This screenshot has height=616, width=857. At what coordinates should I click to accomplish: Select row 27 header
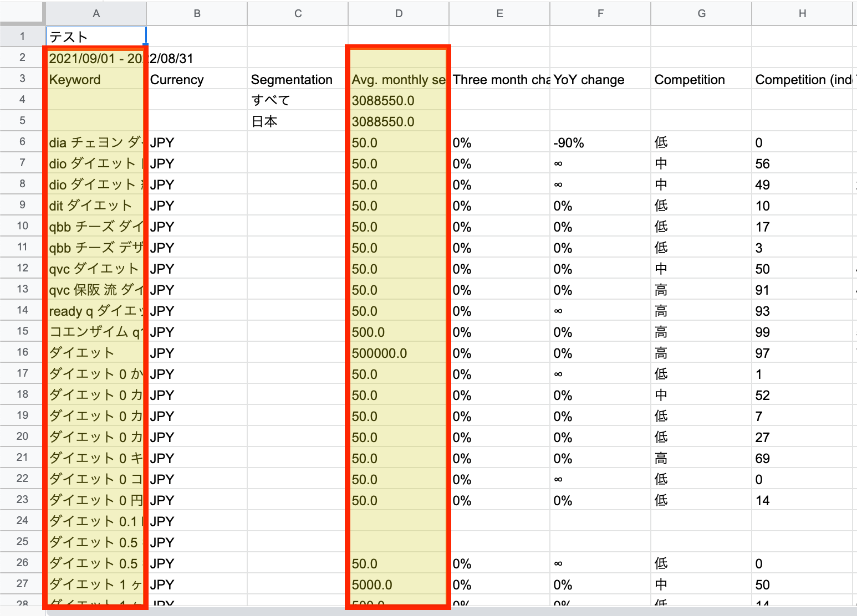[22, 584]
